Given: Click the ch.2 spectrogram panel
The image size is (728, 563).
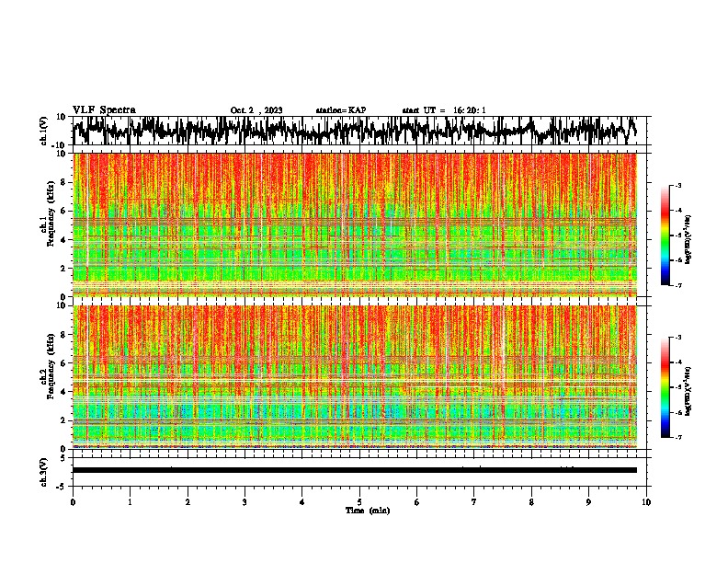Looking at the screenshot, I should point(355,377).
